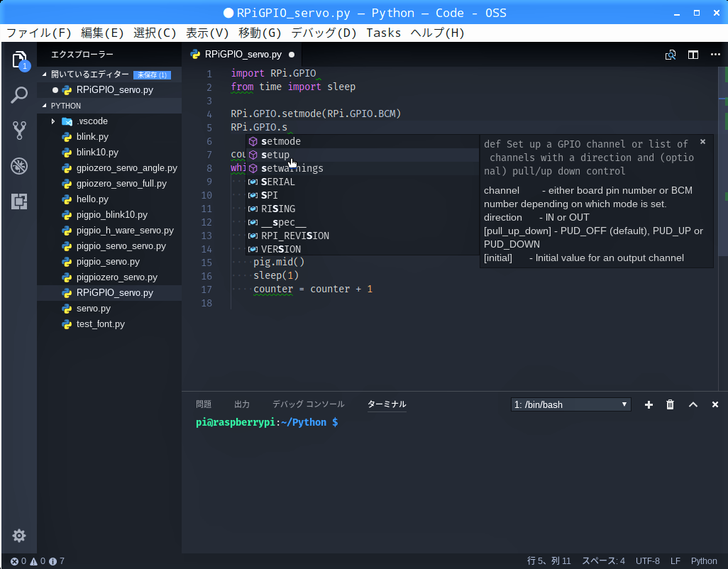Select the ターミナル panel tab

click(x=387, y=404)
